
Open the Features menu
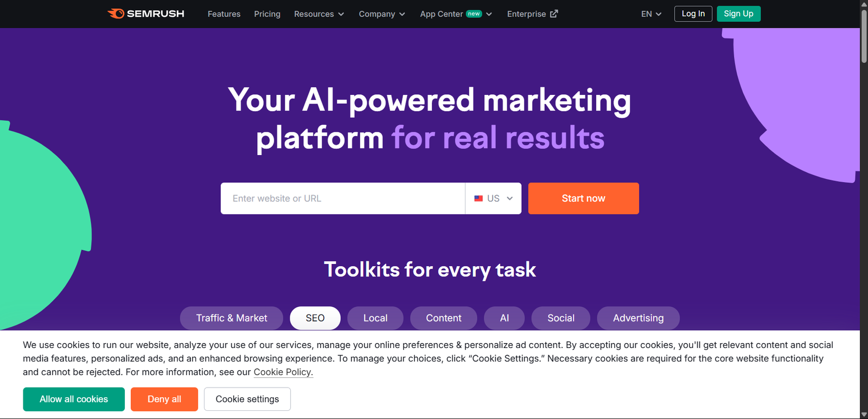(x=224, y=14)
